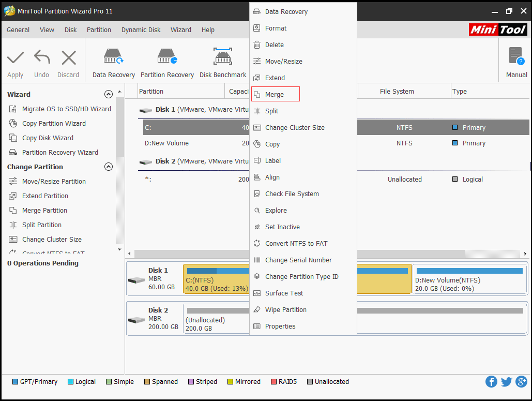Open the Partition menu
Image resolution: width=532 pixels, height=401 pixels.
[99, 30]
